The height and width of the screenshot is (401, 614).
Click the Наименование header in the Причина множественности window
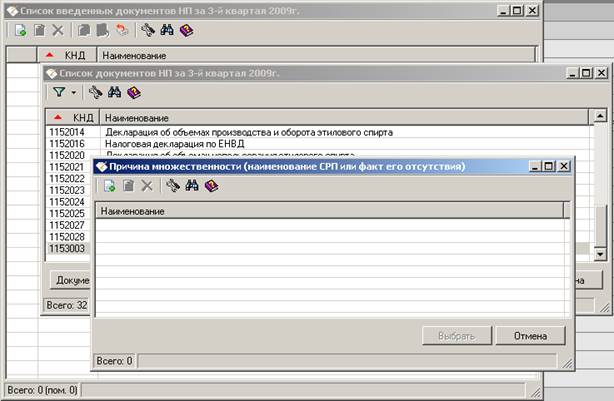click(x=330, y=211)
